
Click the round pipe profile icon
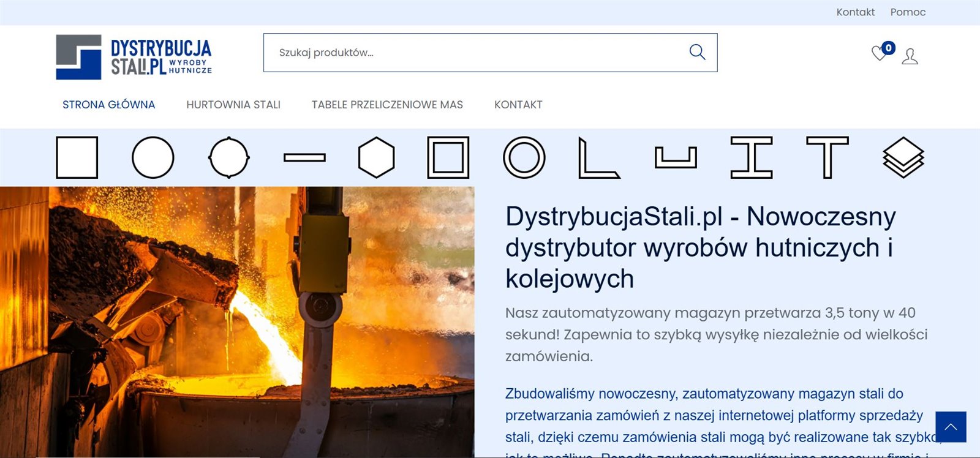click(524, 157)
